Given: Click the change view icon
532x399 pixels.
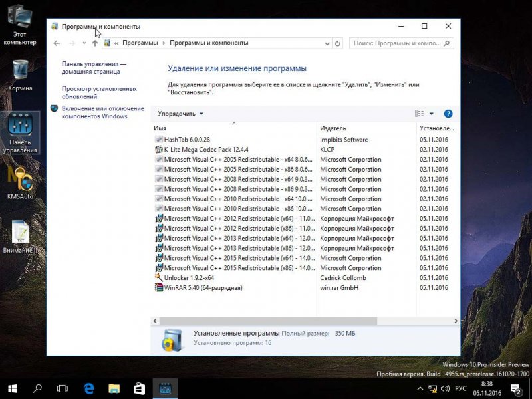Looking at the screenshot, I should [x=419, y=114].
